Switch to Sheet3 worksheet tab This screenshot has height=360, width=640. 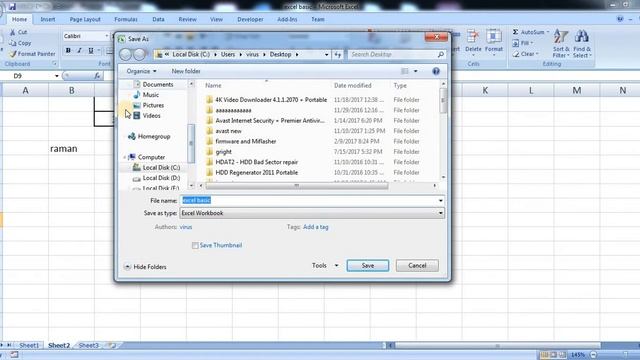[89, 345]
